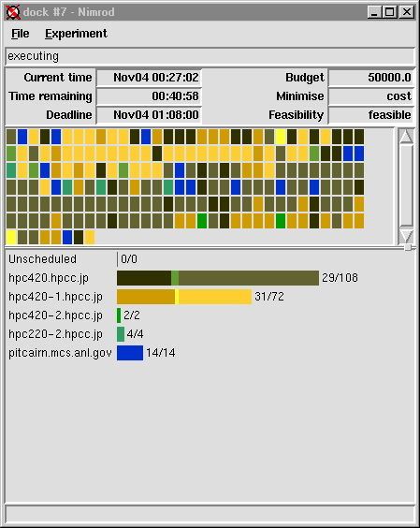
Task: Select the hpc220-2.hpcc.jp teal bar
Action: pyautogui.click(x=121, y=334)
